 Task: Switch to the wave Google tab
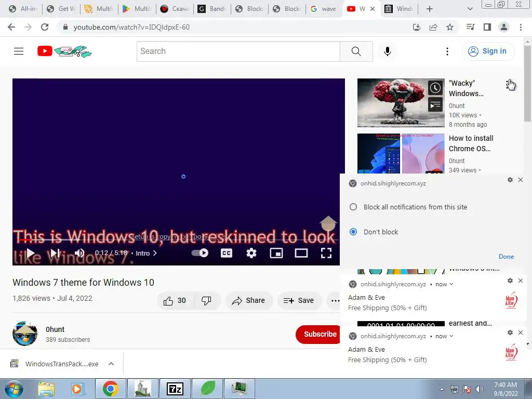tap(324, 9)
